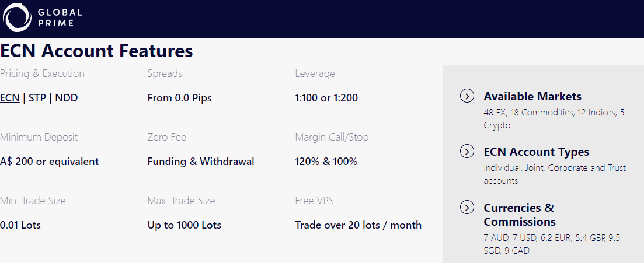Image resolution: width=644 pixels, height=263 pixels.
Task: Click arrow icon beside ECN Account Types
Action: (467, 152)
